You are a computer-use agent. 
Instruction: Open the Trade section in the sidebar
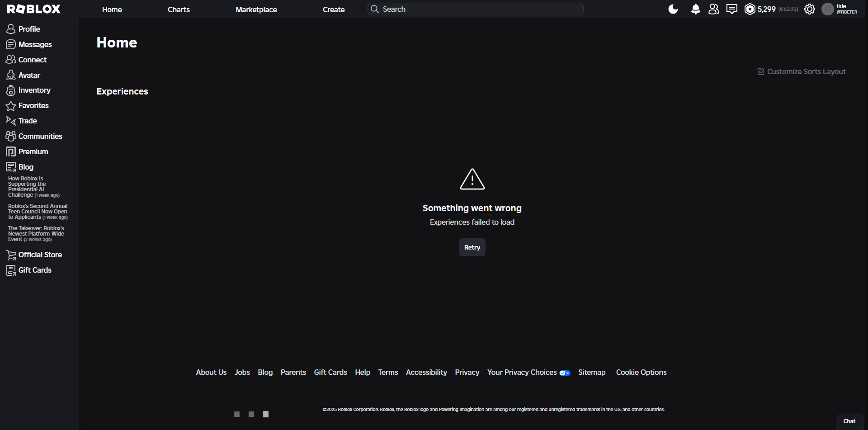26,121
